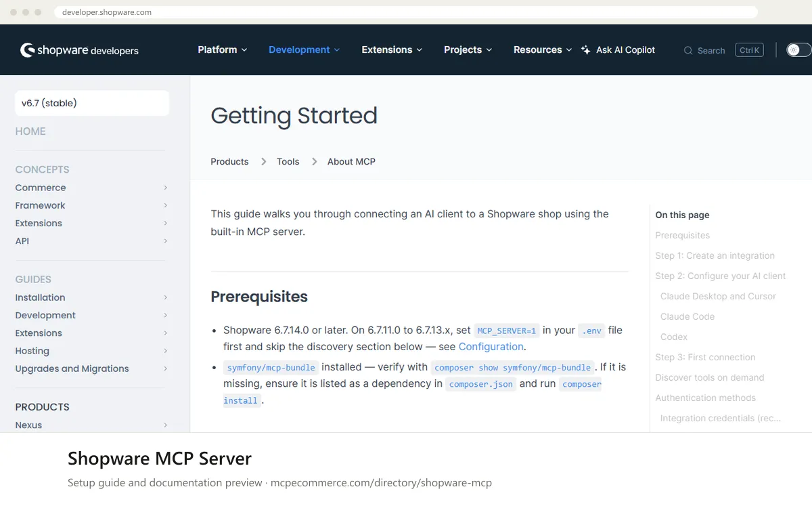Open the Platform menu
The height and width of the screenshot is (508, 812).
[x=223, y=49]
